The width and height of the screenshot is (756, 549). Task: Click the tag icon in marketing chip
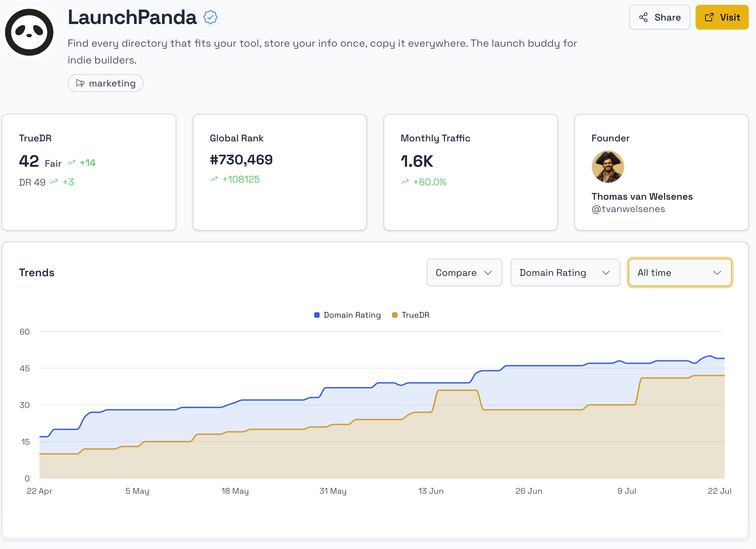coord(80,83)
